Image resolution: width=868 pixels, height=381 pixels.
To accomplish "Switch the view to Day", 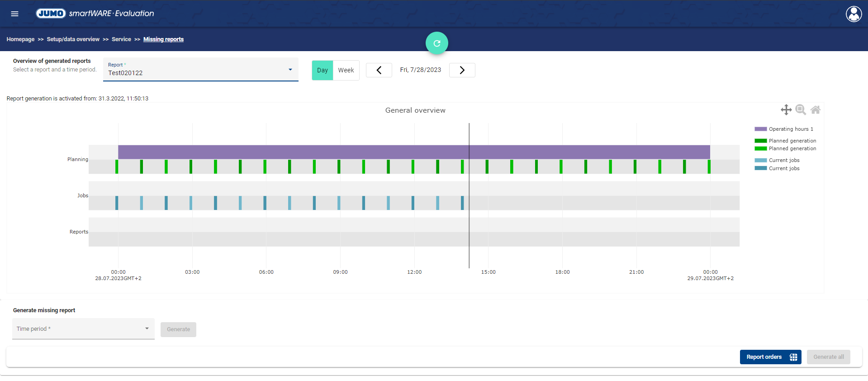I will coord(322,70).
